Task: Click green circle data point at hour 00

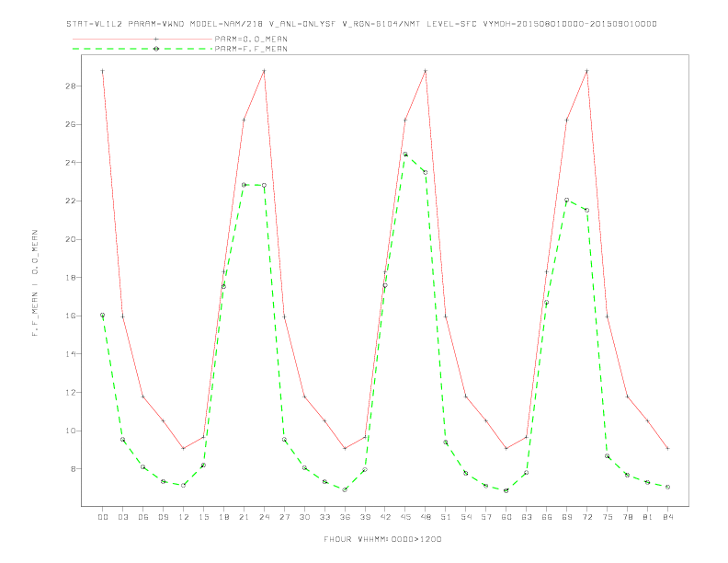Action: (x=103, y=315)
